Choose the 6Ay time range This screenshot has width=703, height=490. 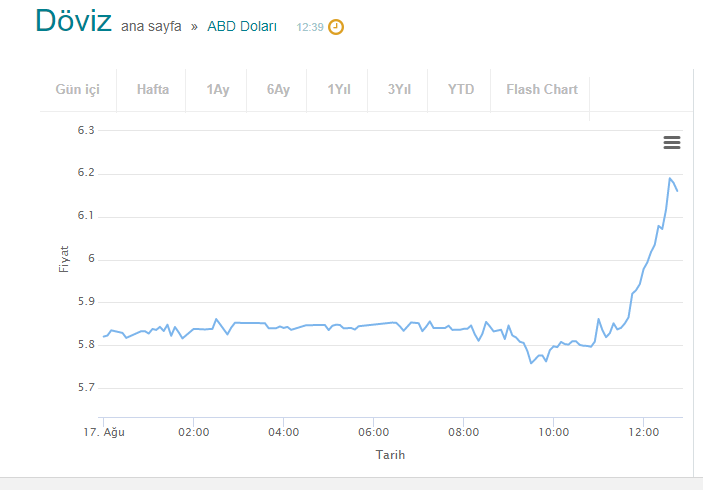click(278, 89)
